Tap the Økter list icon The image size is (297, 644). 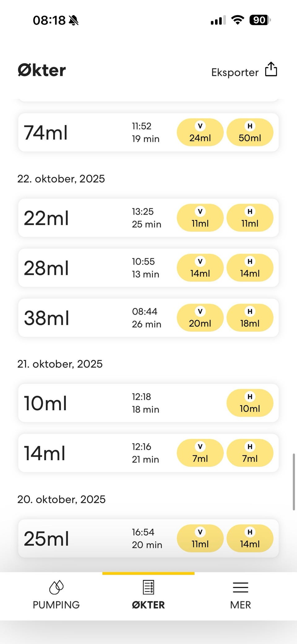click(x=148, y=587)
